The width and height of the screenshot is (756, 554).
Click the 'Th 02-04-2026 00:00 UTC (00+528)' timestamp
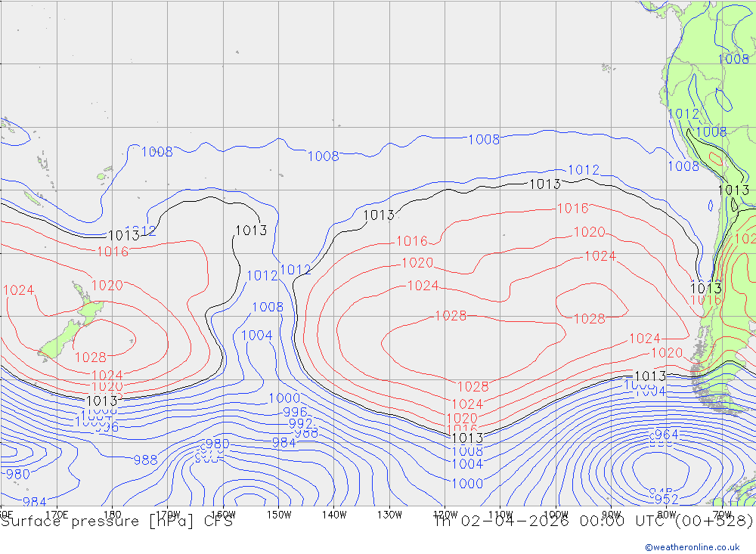pyautogui.click(x=593, y=522)
